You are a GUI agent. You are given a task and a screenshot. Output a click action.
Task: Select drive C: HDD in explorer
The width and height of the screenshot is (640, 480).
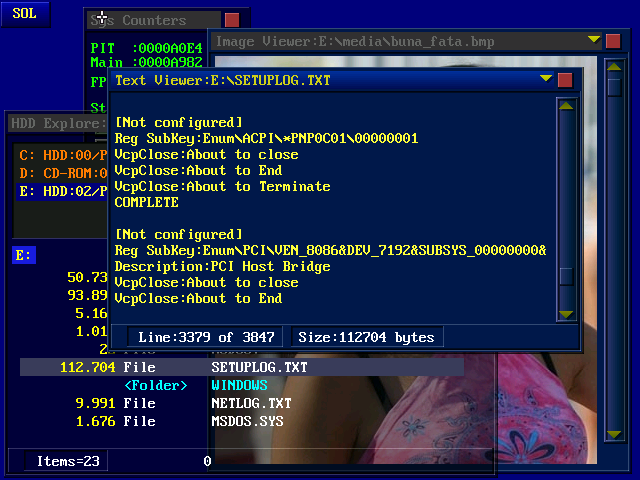coord(63,156)
